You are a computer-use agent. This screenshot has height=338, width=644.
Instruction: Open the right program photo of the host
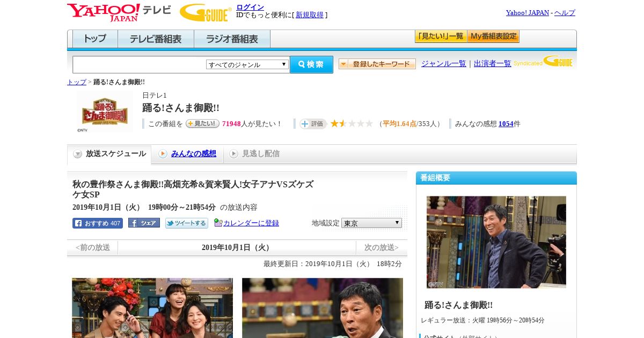pos(323,308)
